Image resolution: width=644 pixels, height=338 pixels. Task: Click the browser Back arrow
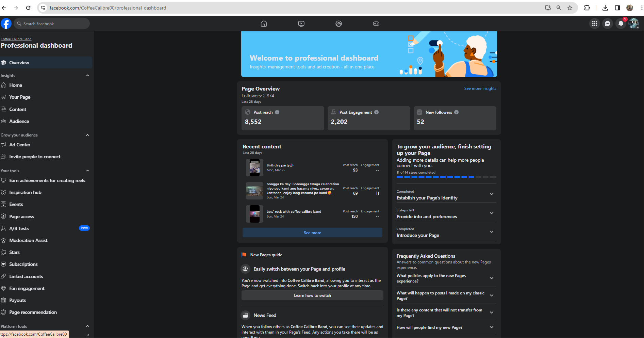[4, 8]
